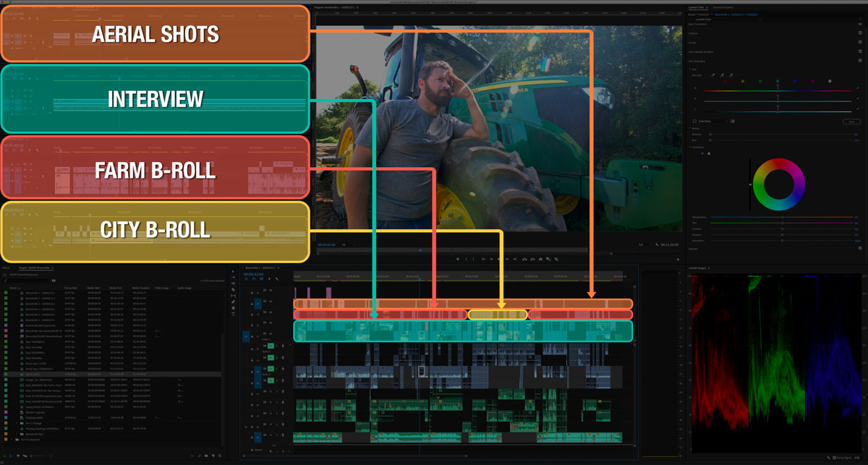Viewport: 868px width, 465px height.
Task: Click Clear trash icon in Project panel
Action: point(220,456)
